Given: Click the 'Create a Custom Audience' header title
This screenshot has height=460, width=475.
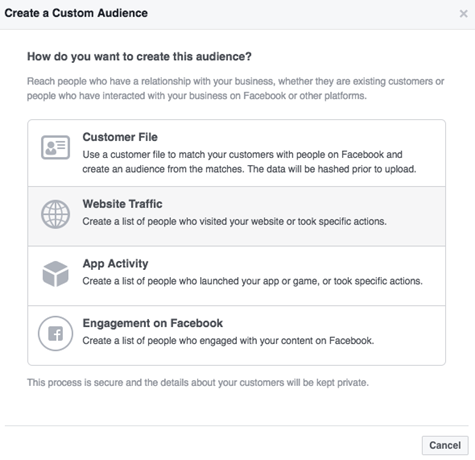Looking at the screenshot, I should tap(76, 13).
